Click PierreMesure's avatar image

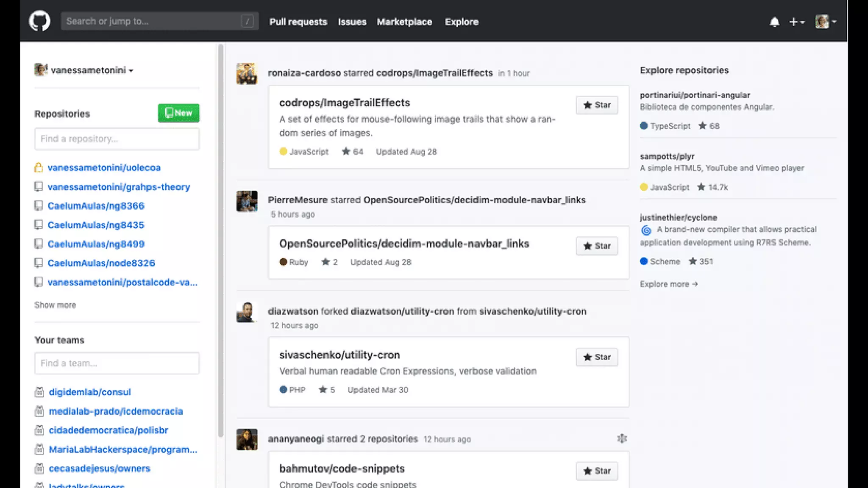247,201
